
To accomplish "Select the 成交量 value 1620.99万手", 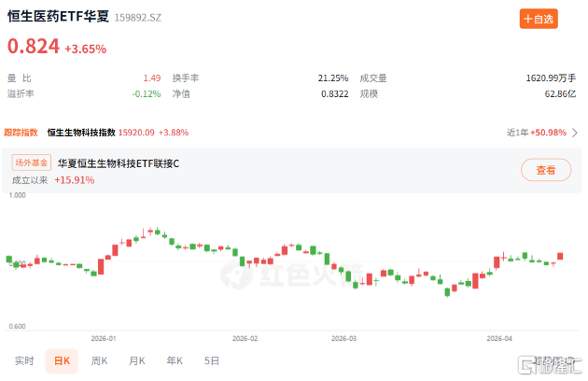I will click(x=551, y=78).
